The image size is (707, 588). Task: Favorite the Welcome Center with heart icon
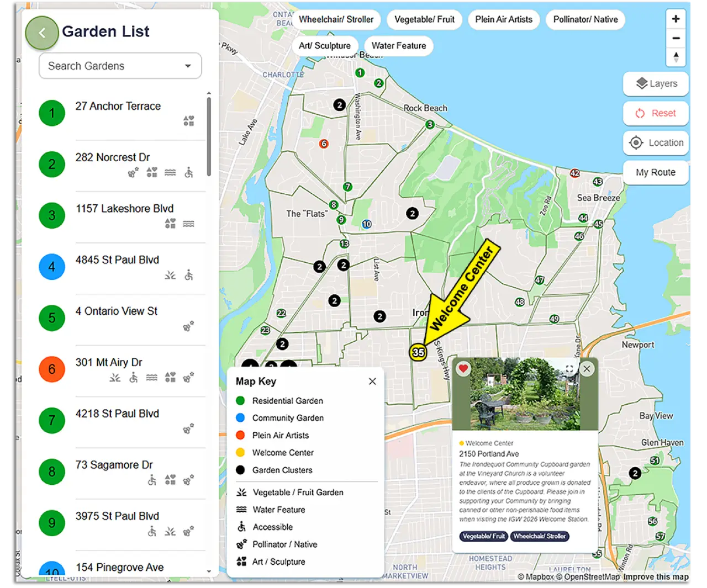tap(463, 369)
